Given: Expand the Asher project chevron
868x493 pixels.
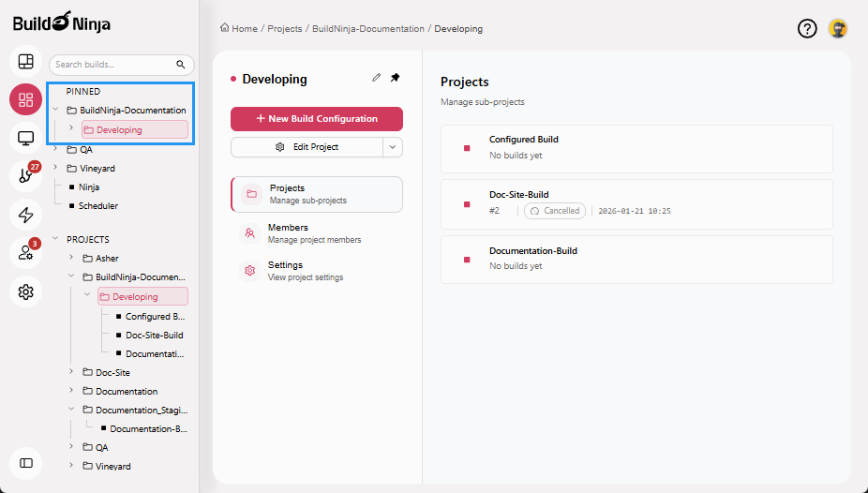Looking at the screenshot, I should (x=71, y=258).
